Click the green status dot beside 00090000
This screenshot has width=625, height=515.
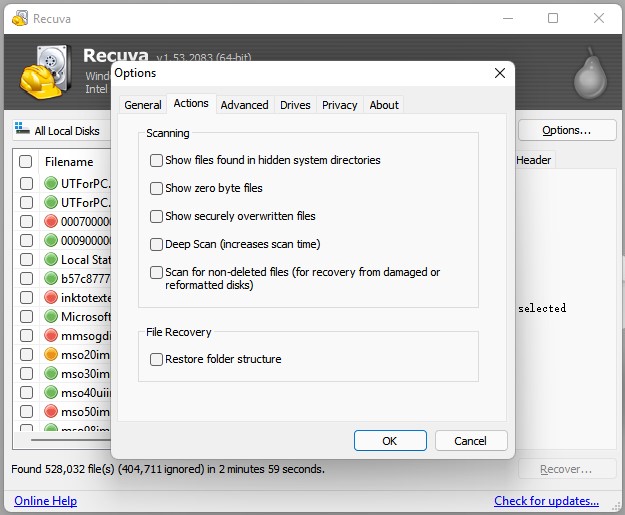click(x=51, y=240)
